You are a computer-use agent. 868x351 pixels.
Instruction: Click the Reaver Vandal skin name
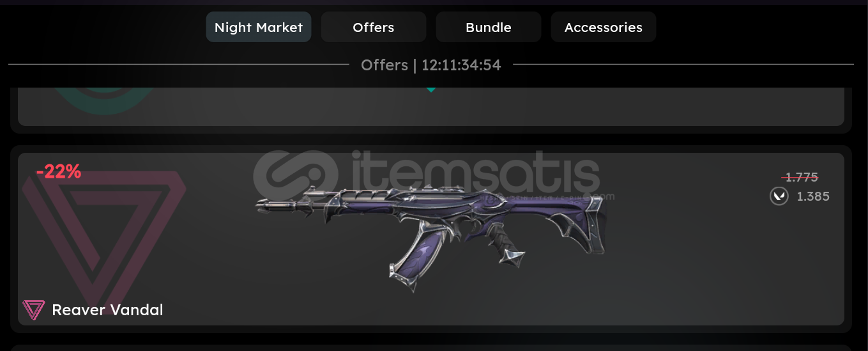click(x=107, y=310)
